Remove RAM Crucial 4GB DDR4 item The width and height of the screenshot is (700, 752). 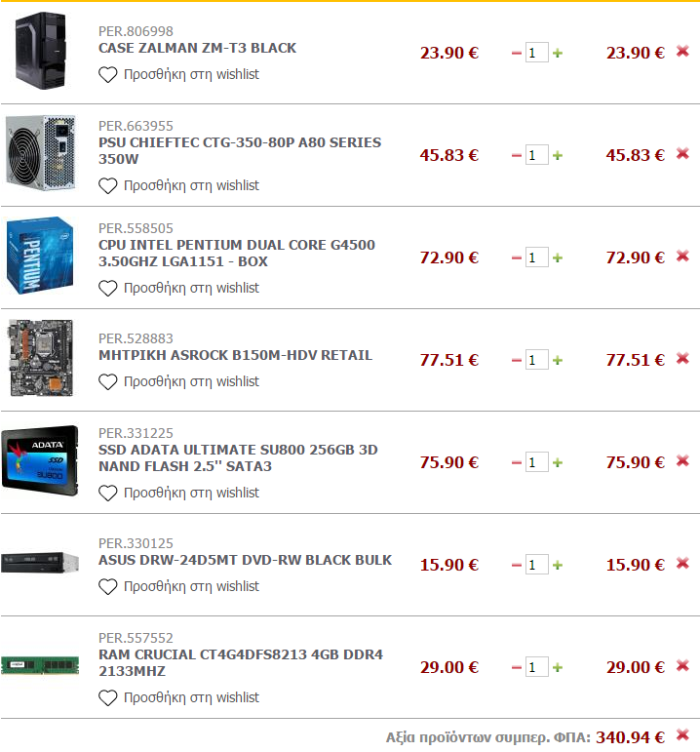coord(682,665)
